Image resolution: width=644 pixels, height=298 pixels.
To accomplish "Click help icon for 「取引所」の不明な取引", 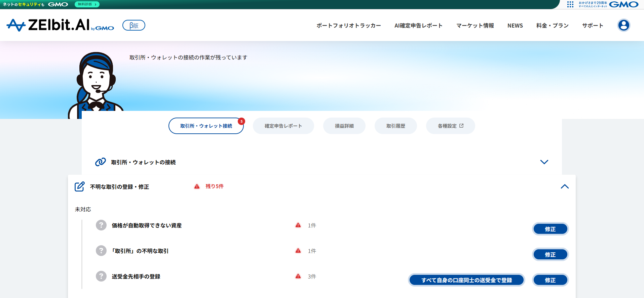I will click(101, 251).
